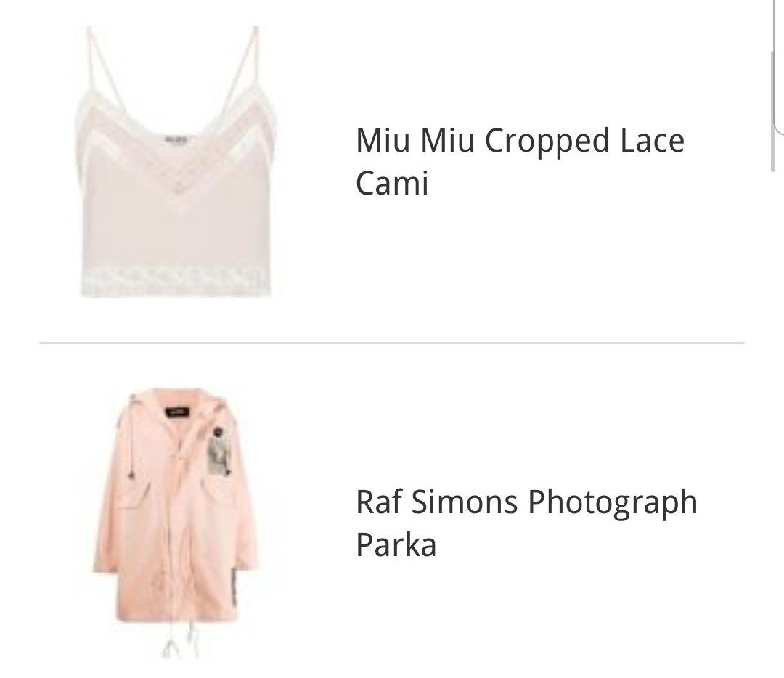The height and width of the screenshot is (678, 784).
Task: Tap the Miu Miu Cropped Lace Cami title
Action: tap(520, 161)
